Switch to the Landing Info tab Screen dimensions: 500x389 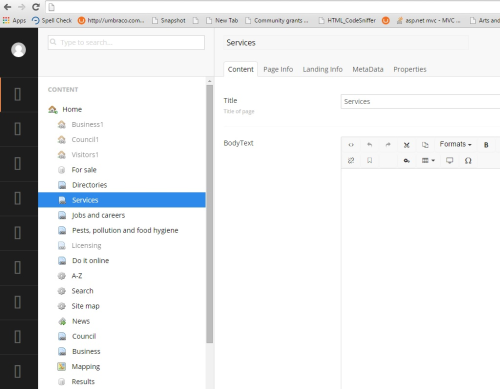point(323,69)
